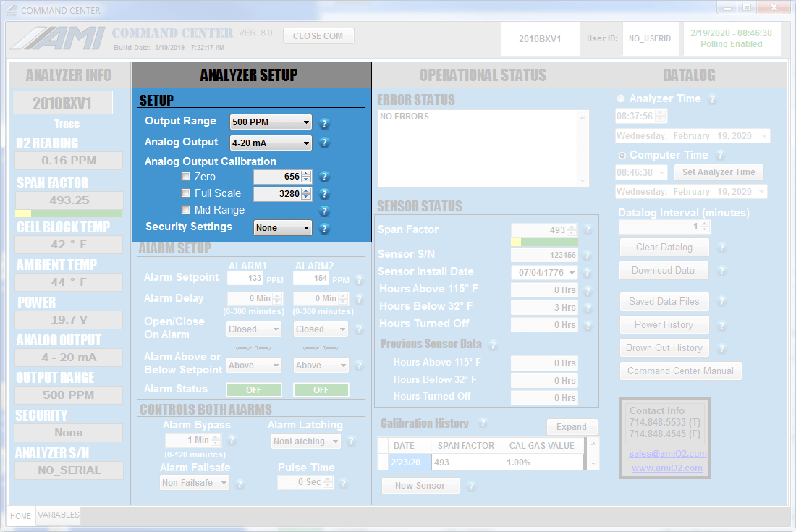Switch to the Operational Status tab
Image resolution: width=796 pixels, height=532 pixels.
point(487,75)
